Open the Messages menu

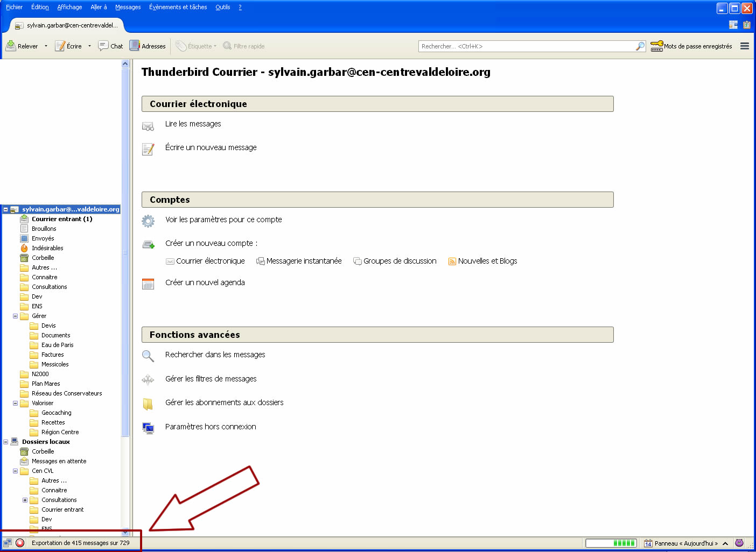128,7
